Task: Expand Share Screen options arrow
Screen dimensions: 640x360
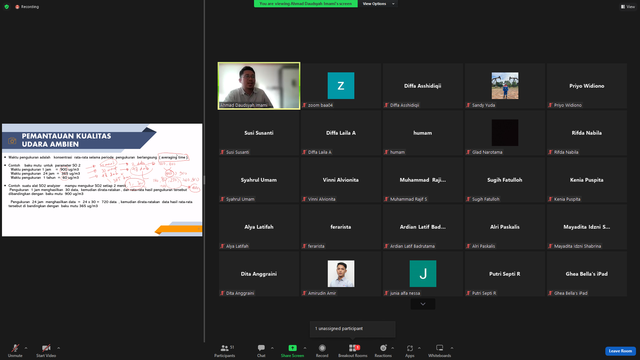Action: [x=305, y=348]
